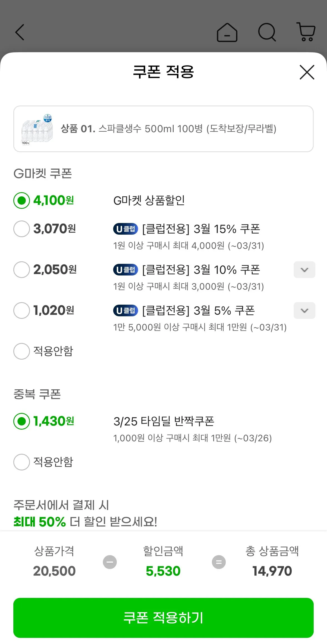
Task: Expand details of the 3월 5% coupon
Action: (x=304, y=310)
